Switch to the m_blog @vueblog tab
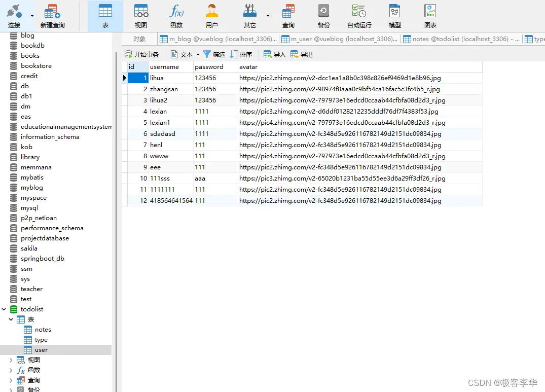 tap(219, 39)
